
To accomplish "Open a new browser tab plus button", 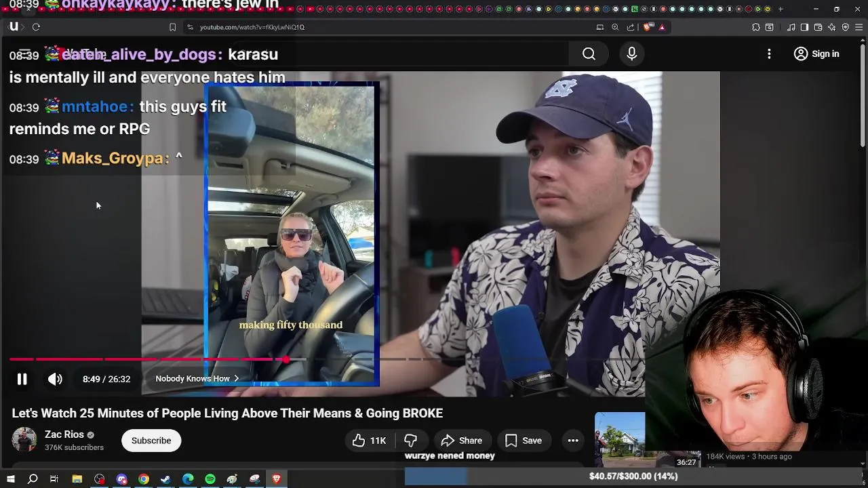I will coord(781,9).
